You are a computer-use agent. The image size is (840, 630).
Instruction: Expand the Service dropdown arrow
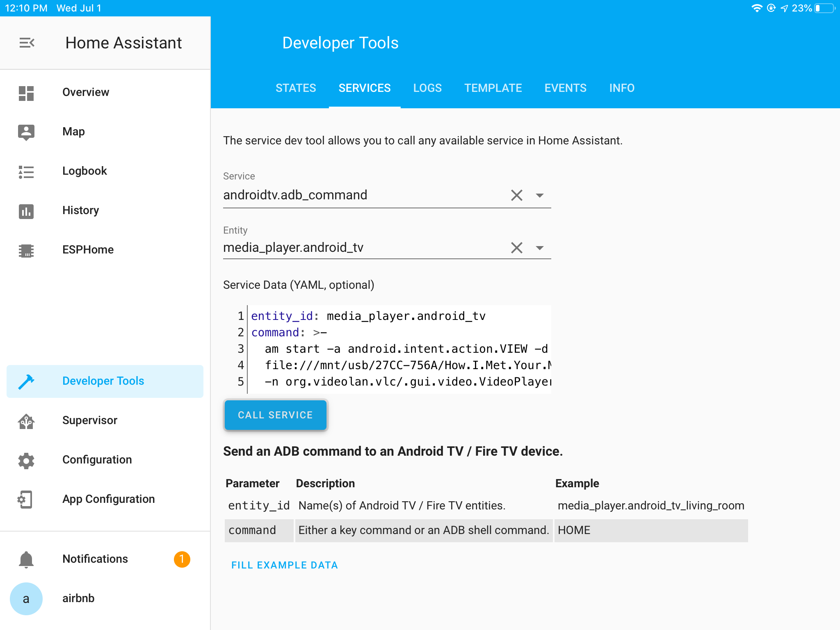click(540, 195)
